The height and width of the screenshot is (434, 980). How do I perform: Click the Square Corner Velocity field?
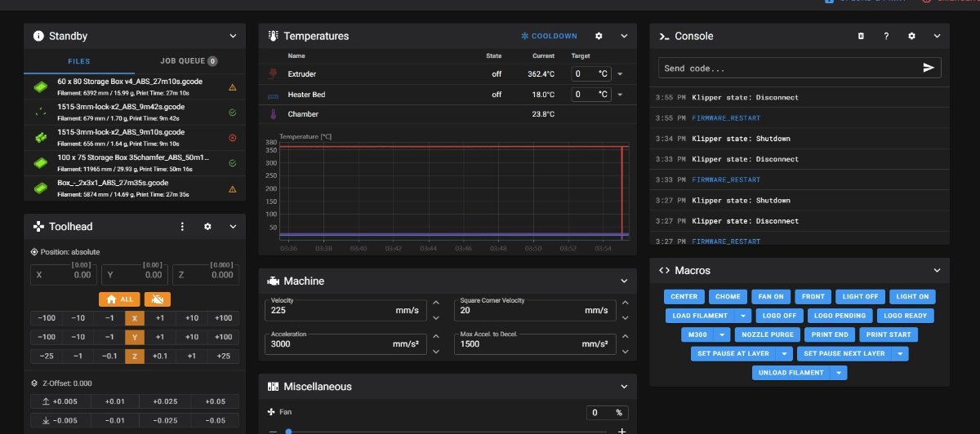(x=535, y=309)
